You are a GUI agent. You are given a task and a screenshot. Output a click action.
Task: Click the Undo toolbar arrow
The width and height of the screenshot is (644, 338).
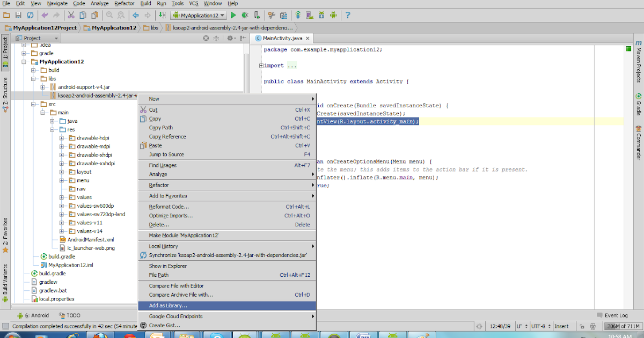45,16
